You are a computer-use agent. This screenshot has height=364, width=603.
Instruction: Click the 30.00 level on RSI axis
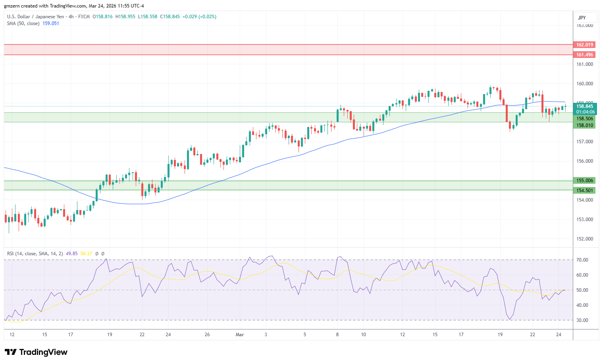pyautogui.click(x=582, y=320)
